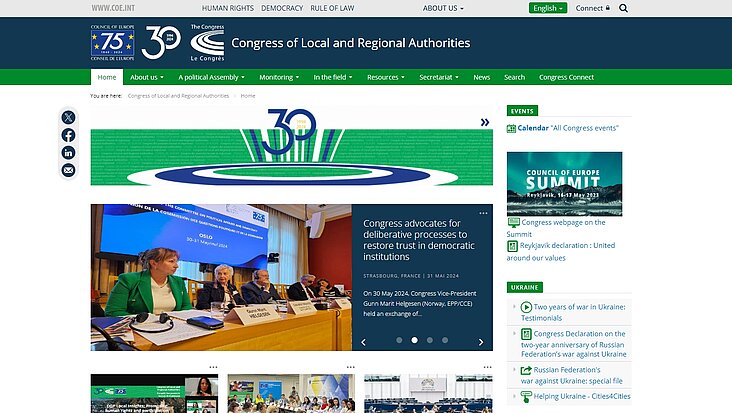Open the English language dropdown
The width and height of the screenshot is (732, 413).
tap(548, 8)
